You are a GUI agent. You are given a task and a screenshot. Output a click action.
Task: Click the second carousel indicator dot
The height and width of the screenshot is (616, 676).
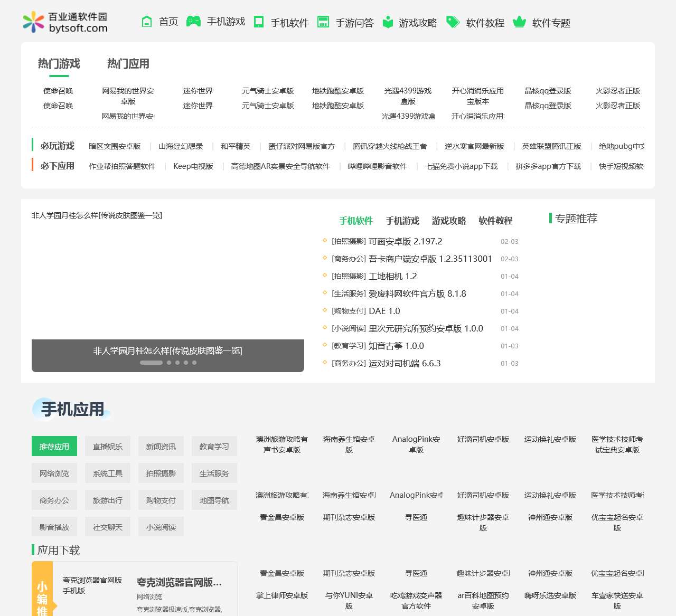(x=169, y=363)
